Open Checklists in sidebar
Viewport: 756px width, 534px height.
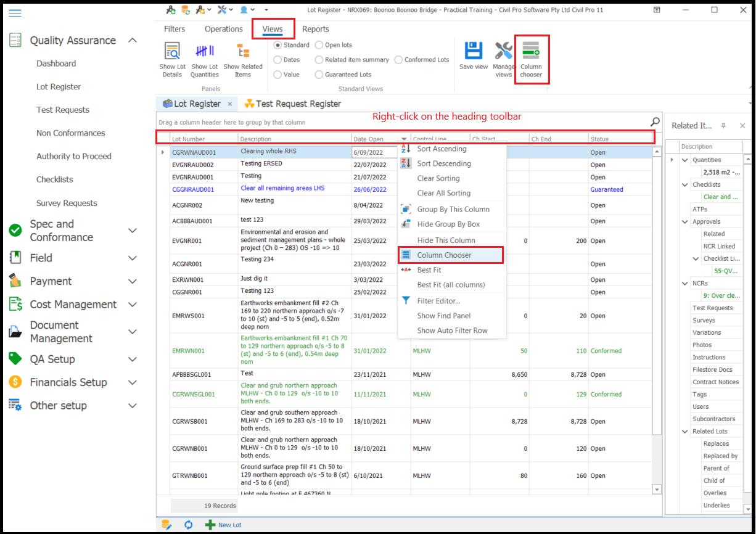(x=54, y=179)
